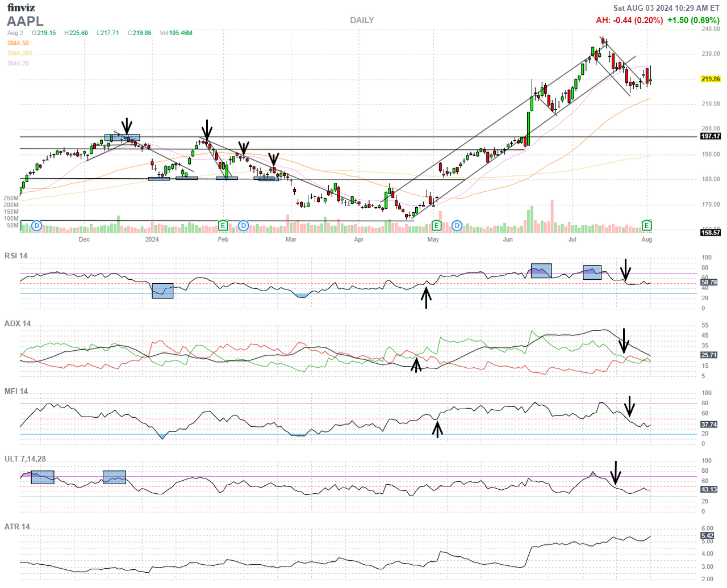Click the RSI 14 indicator title
Image resolution: width=727 pixels, height=588 pixels.
click(16, 256)
